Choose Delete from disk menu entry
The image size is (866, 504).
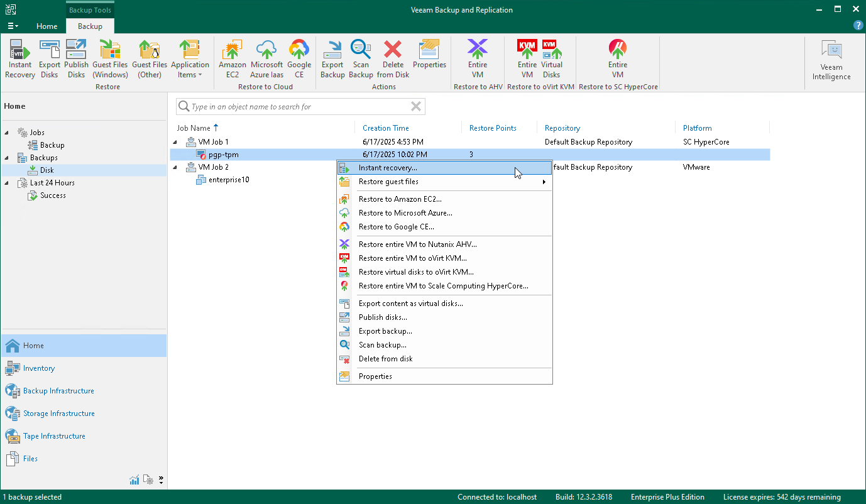pos(444,359)
